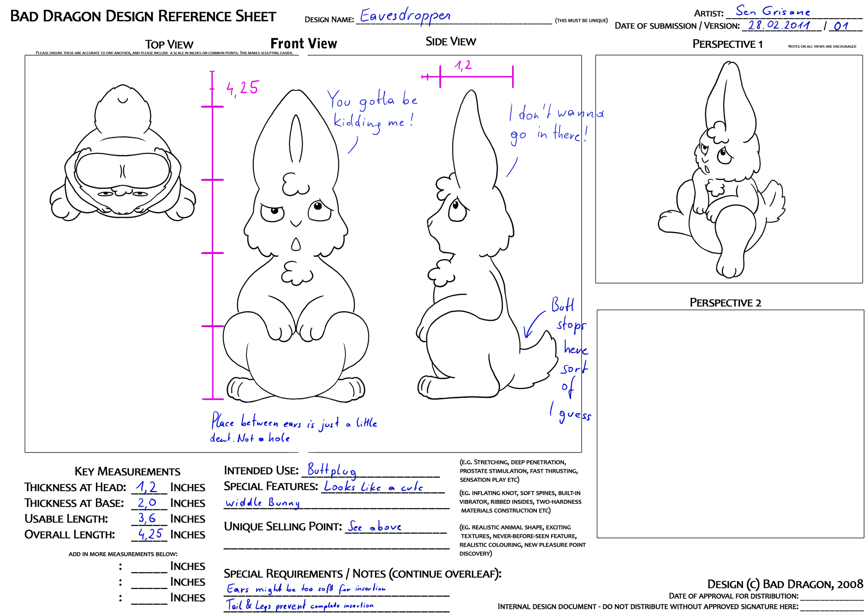This screenshot has width=868, height=614.
Task: Click the 'Front View' heading
Action: [303, 43]
